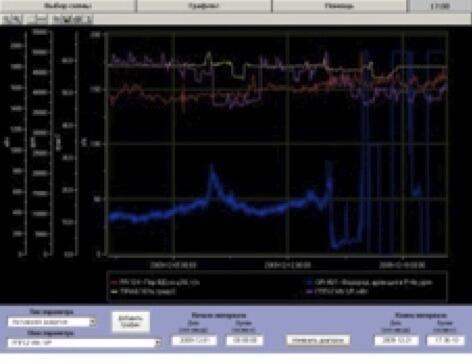Click the purple series legend entry
472x364 pixels.
(x=337, y=291)
